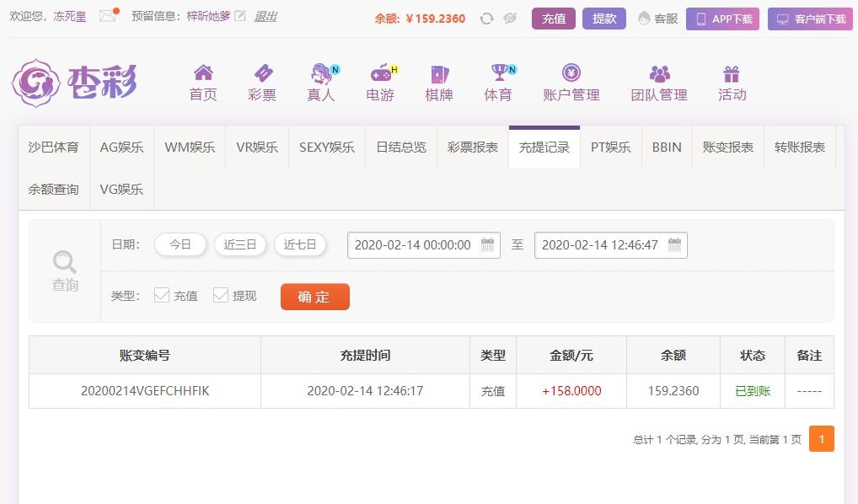Viewport: 858px width, 504px height.
Task: Open the 活动 activities gift icon
Action: tap(731, 74)
